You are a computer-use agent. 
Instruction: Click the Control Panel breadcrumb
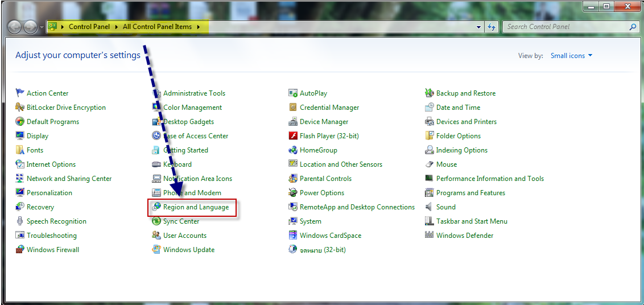click(89, 27)
